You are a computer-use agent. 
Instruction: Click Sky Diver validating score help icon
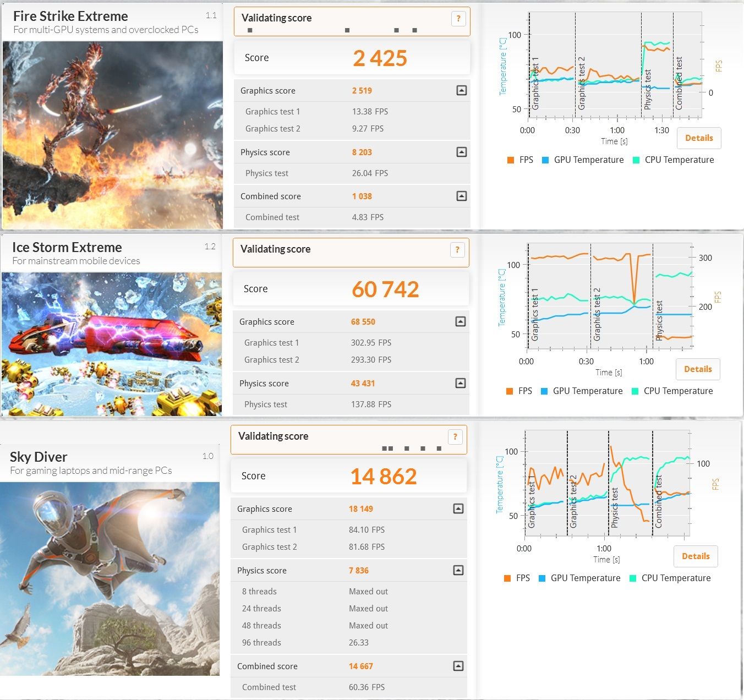point(455,437)
